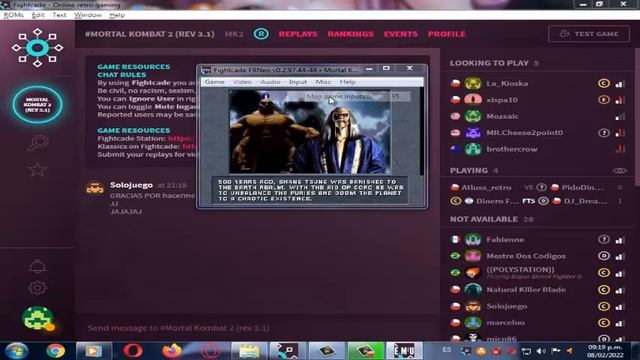Click your user avatar at sidebar bottom
Screen dimensions: 640x360
coord(38,318)
